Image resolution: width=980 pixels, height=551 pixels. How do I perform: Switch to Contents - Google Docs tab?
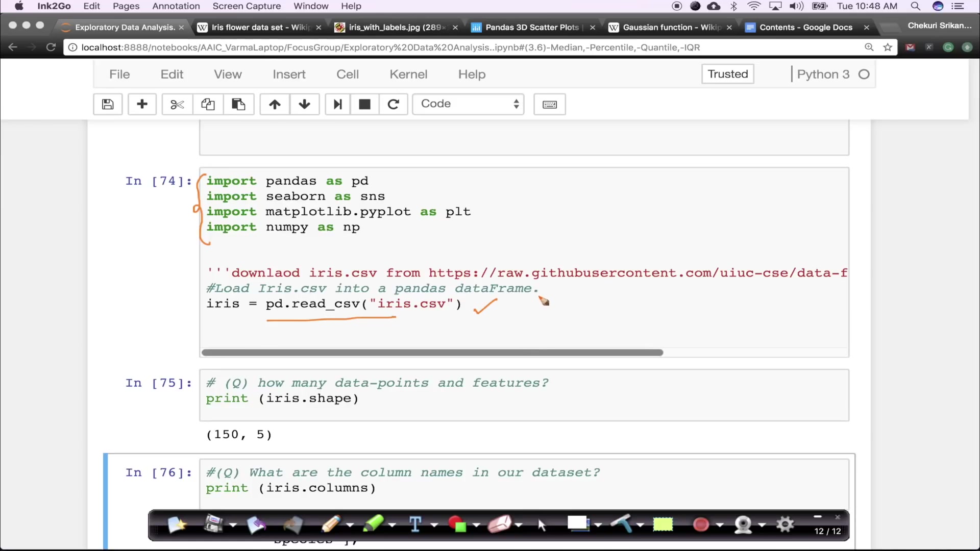[x=806, y=27]
